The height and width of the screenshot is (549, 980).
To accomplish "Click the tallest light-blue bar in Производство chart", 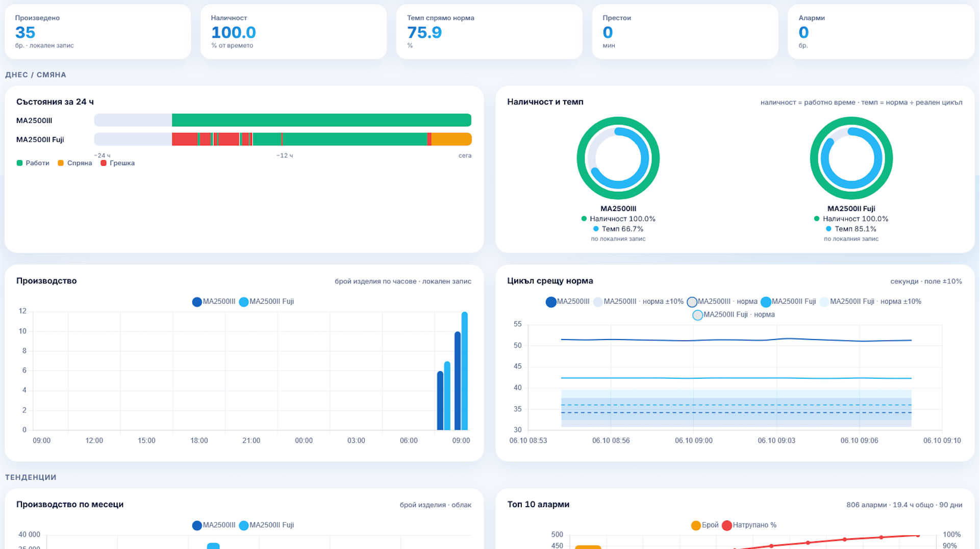I will 465,371.
